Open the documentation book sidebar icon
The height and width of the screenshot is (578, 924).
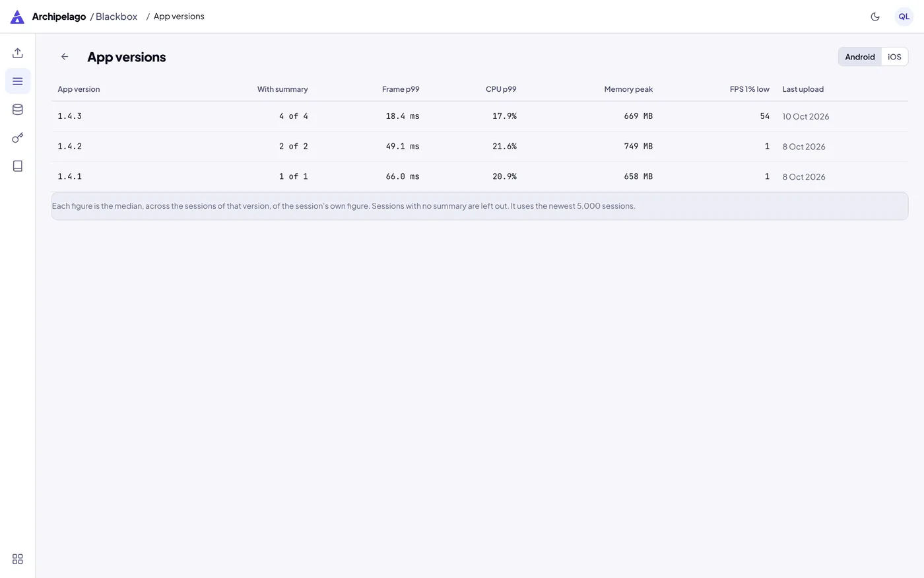coord(18,166)
